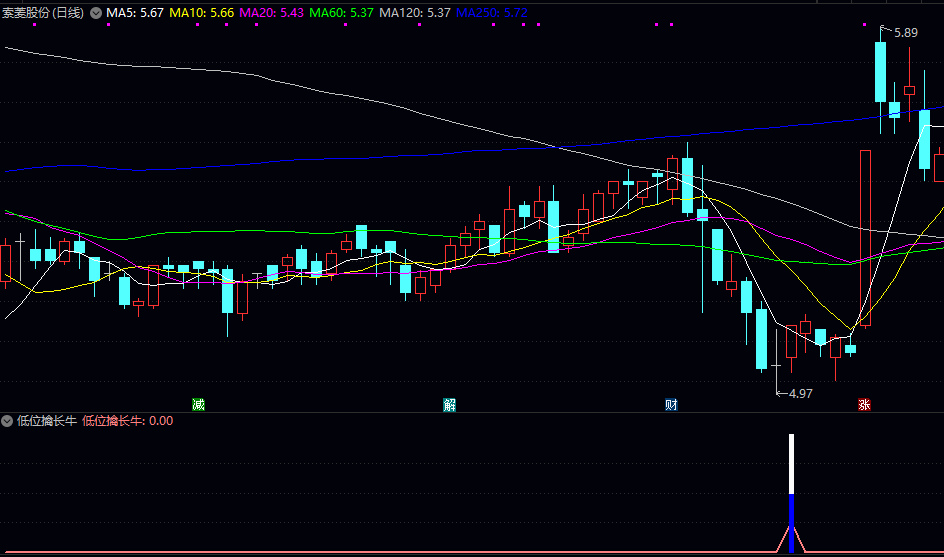Expand the 低位擒长牛 indicator dropdown arrow

tap(7, 421)
